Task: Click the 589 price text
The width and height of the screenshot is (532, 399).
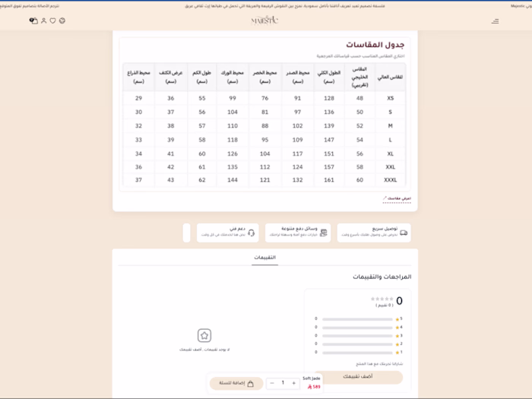Action: click(314, 387)
